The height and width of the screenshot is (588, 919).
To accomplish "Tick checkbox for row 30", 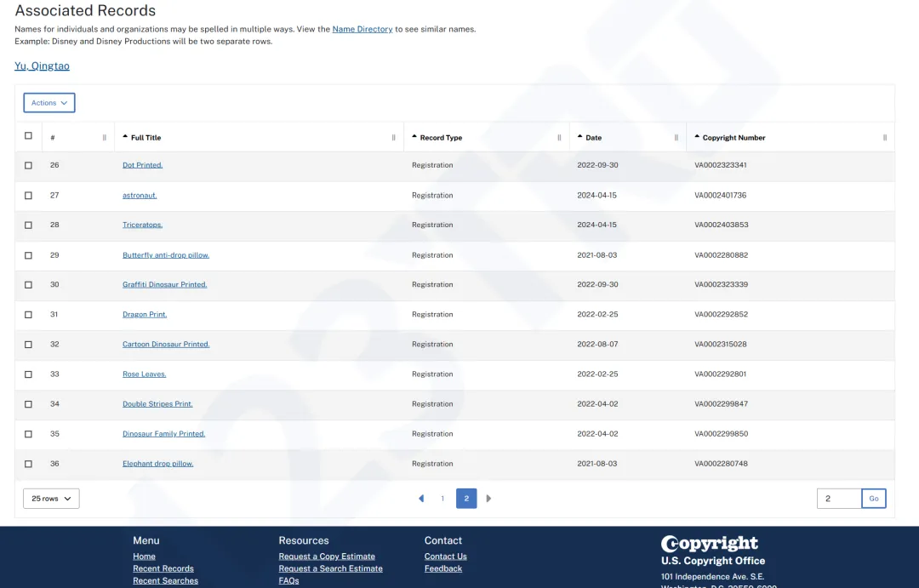I will 28,285.
